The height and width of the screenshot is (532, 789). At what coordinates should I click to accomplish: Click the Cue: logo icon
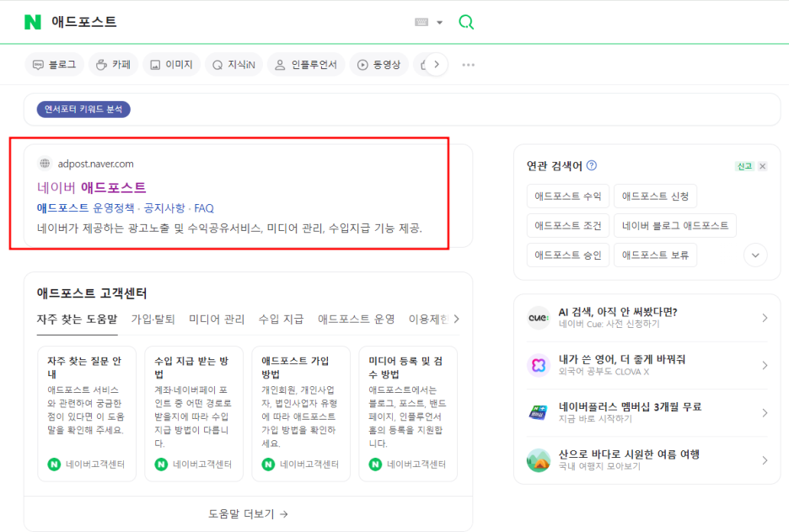point(539,318)
